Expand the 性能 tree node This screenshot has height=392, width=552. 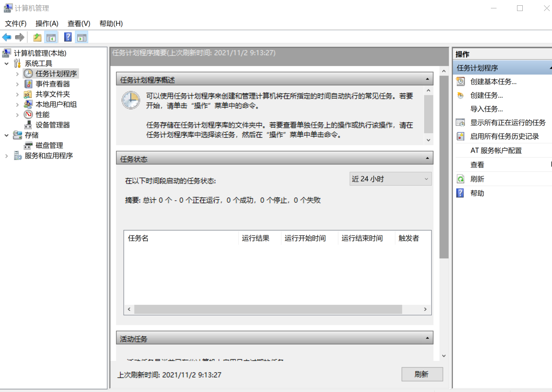click(x=17, y=115)
